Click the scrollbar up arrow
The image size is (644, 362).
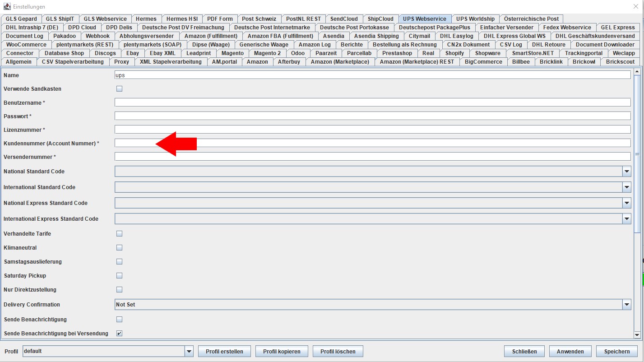(x=637, y=71)
